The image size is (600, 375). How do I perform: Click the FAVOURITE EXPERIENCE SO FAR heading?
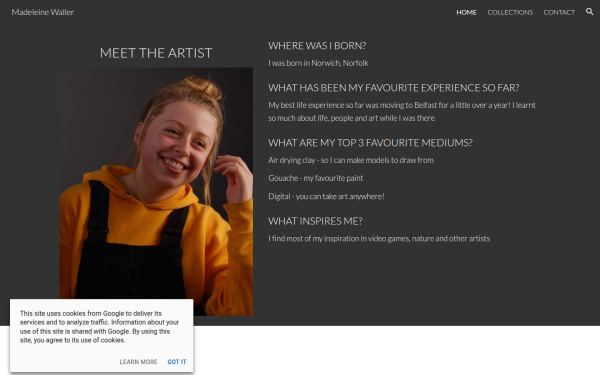point(394,88)
